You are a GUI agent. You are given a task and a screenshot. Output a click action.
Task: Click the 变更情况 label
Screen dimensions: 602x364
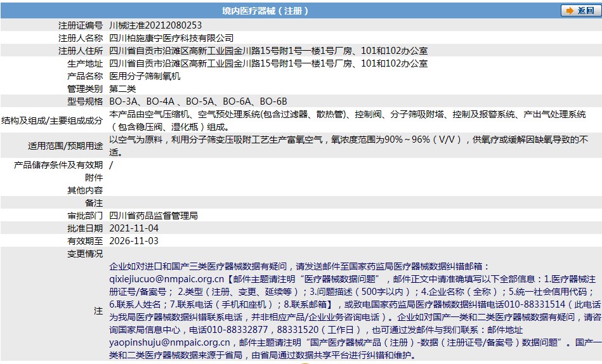point(85,254)
